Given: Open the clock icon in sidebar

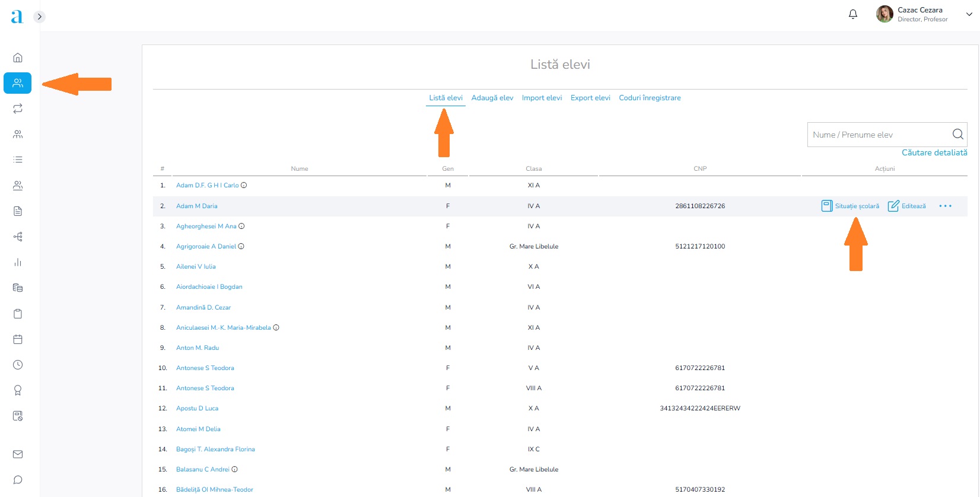Looking at the screenshot, I should [x=18, y=365].
